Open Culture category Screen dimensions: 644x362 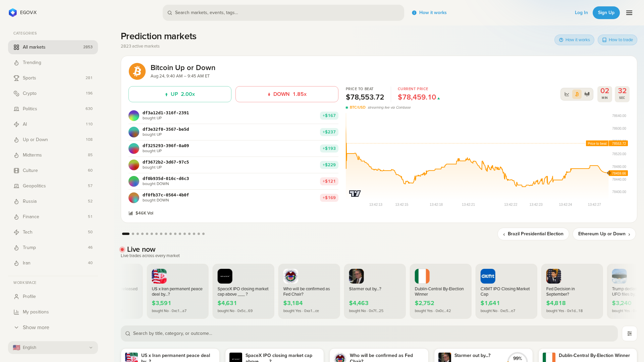tap(53, 171)
